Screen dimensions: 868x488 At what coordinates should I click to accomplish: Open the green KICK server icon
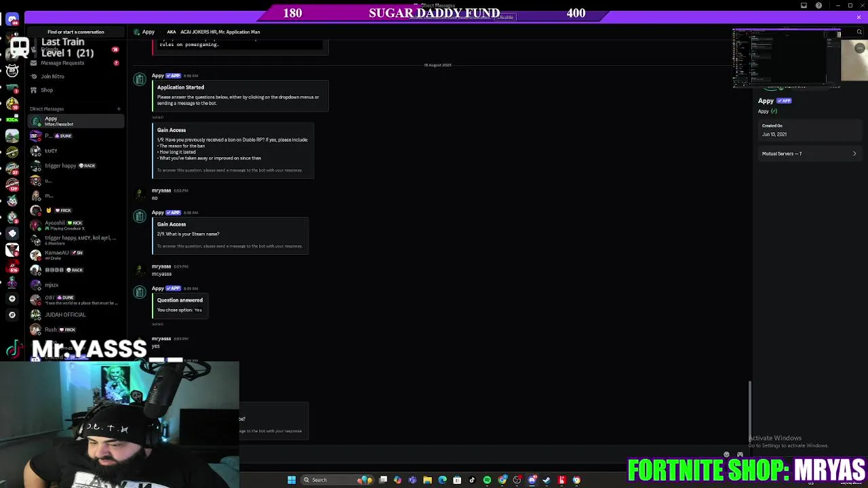pyautogui.click(x=12, y=120)
